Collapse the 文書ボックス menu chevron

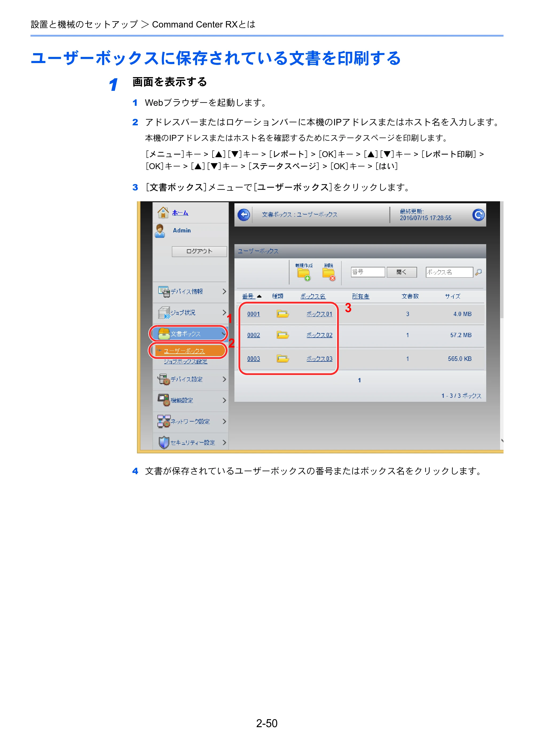point(224,334)
